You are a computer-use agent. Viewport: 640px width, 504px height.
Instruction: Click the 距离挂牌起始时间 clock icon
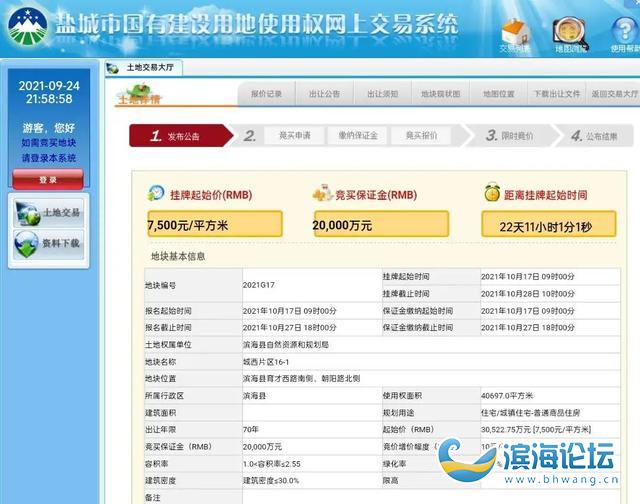coord(492,193)
